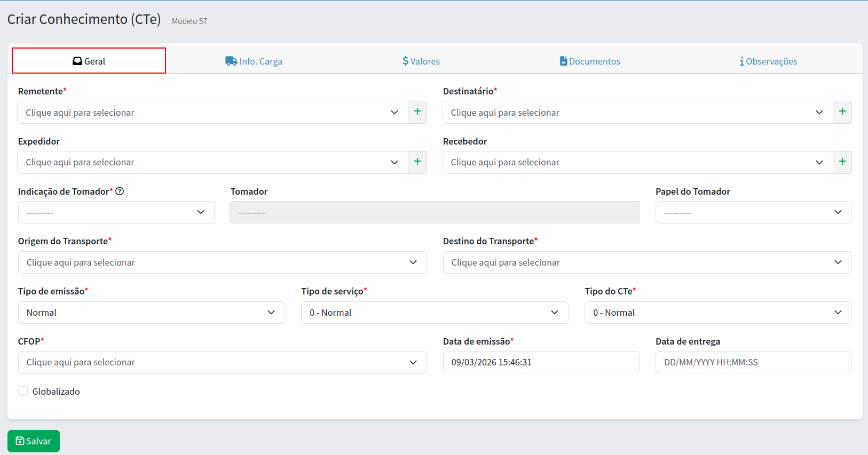
Task: Click the Data de emissão date field
Action: click(x=540, y=363)
